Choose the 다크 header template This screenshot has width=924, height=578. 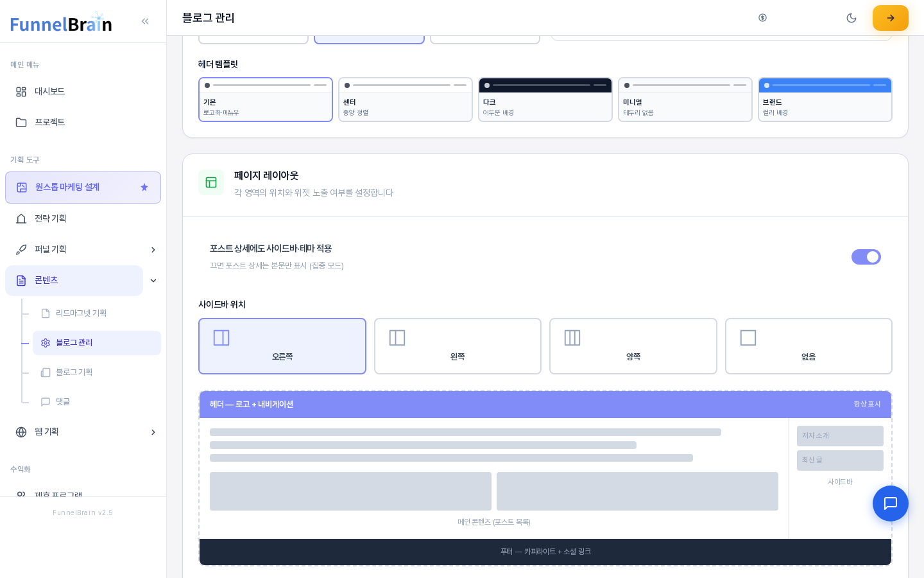545,100
